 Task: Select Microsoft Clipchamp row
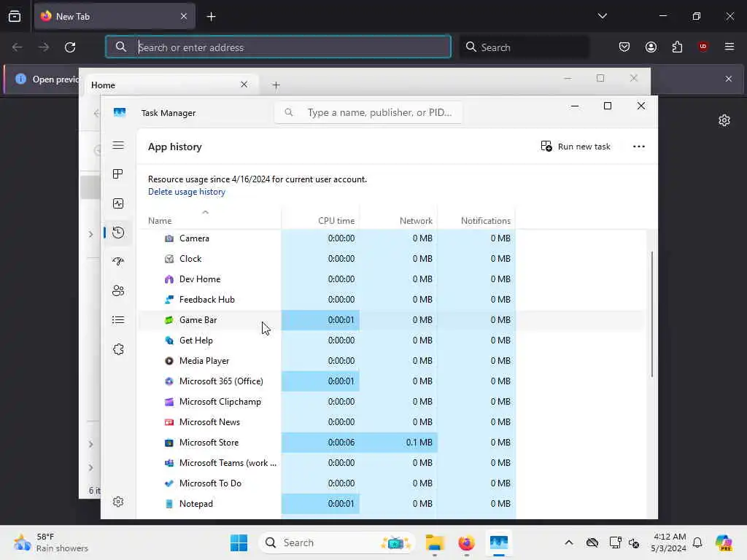392,402
